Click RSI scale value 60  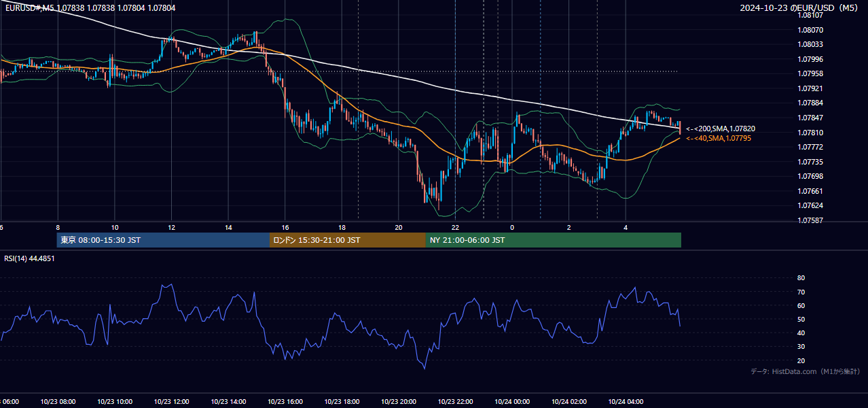pyautogui.click(x=801, y=305)
